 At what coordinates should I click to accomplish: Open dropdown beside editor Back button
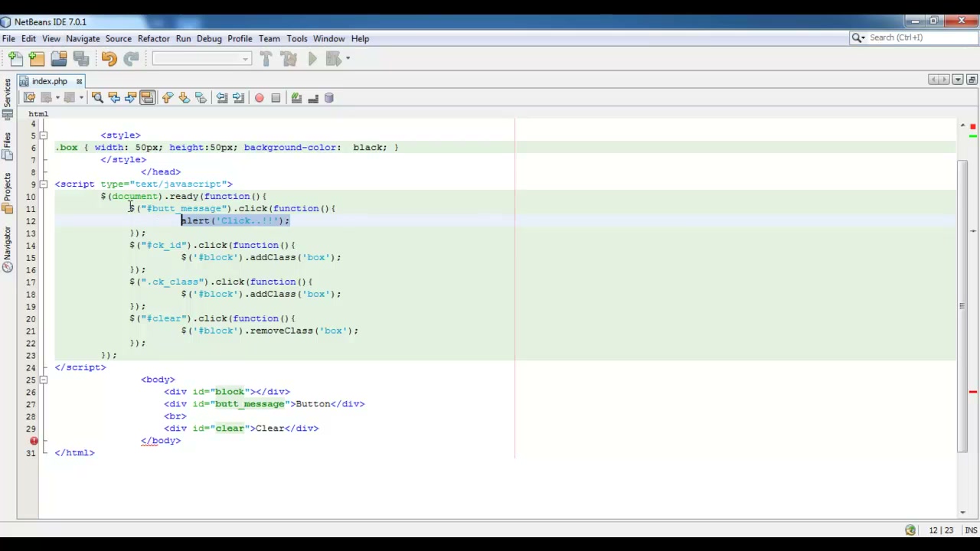point(57,98)
